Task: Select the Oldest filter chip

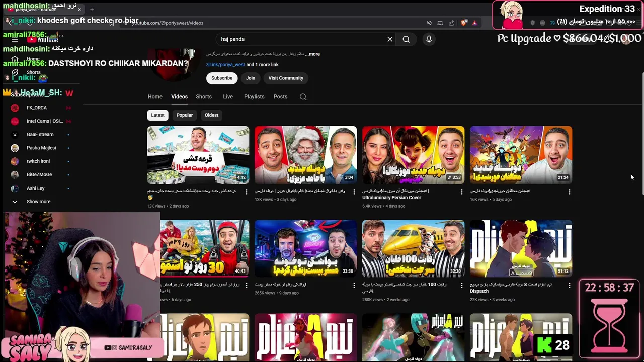Action: pos(211,115)
